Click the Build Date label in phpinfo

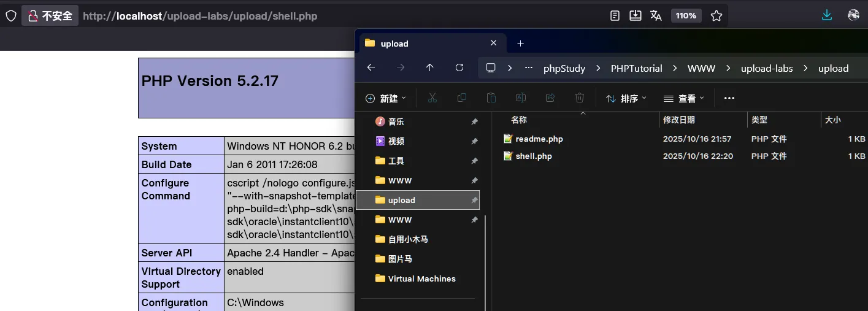point(166,164)
